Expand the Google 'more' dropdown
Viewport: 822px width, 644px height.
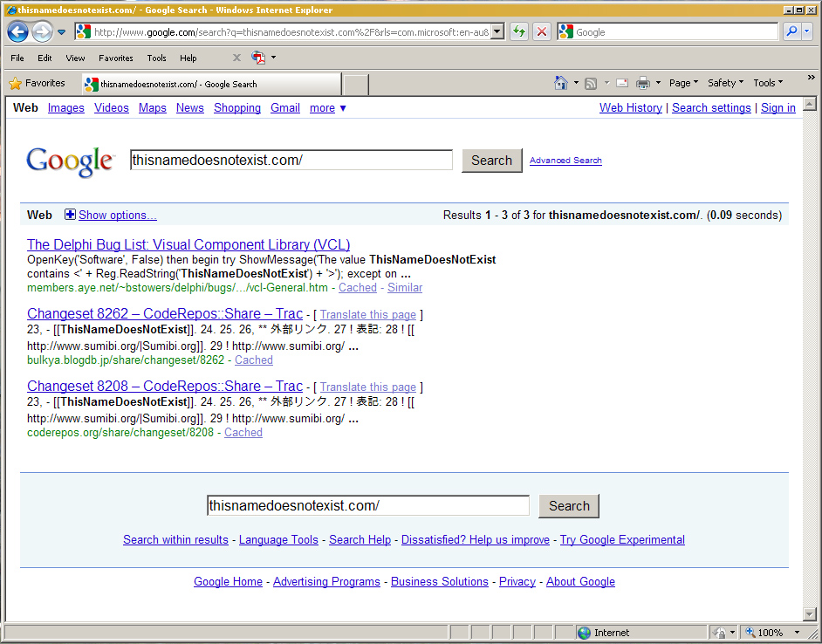pos(328,108)
